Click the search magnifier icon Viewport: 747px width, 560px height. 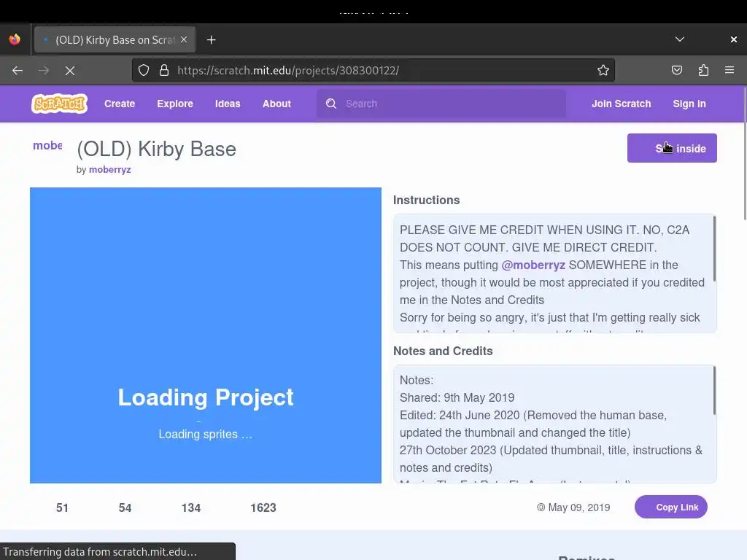[x=331, y=104]
